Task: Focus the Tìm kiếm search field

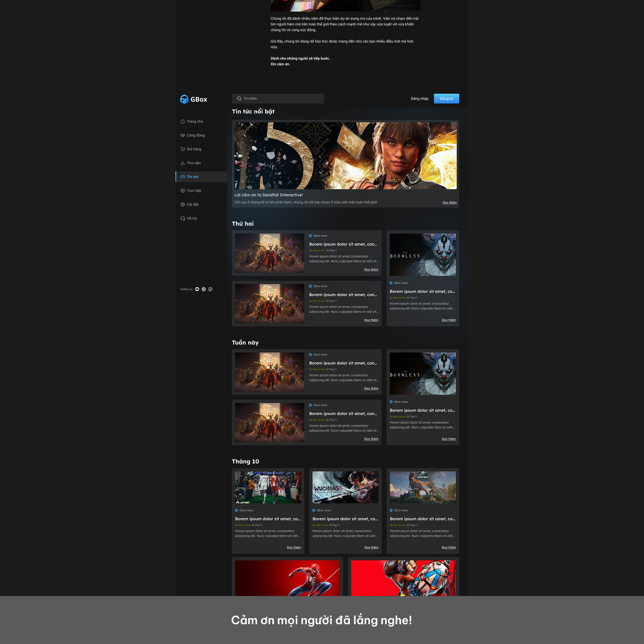Action: point(278,99)
